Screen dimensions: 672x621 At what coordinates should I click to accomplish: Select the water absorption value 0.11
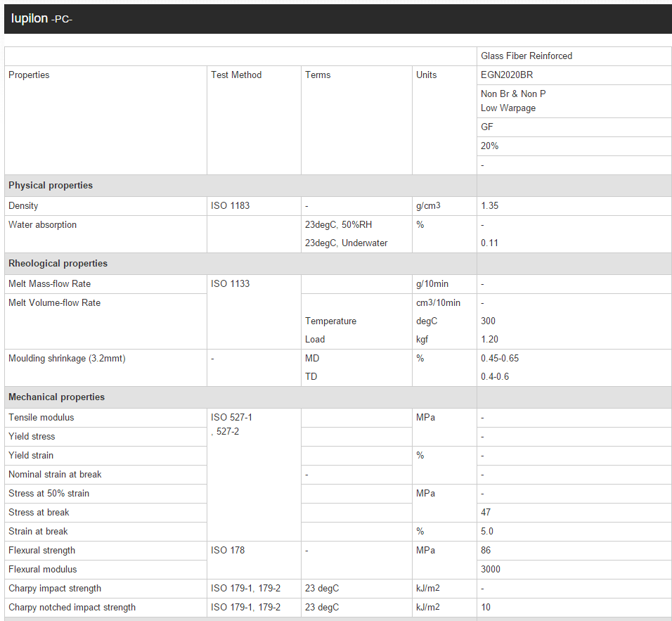click(489, 243)
